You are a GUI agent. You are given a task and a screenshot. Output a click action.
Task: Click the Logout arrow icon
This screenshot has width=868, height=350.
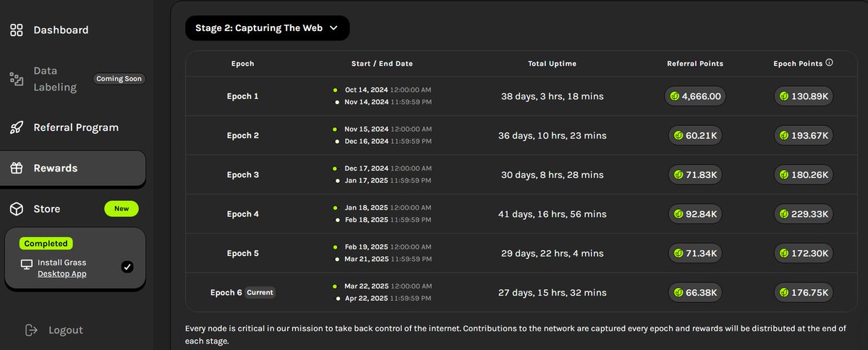(x=31, y=330)
